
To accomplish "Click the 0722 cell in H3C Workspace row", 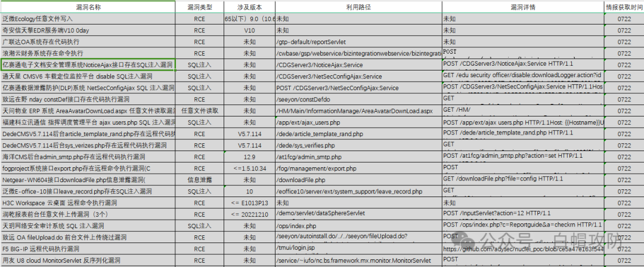I will point(624,203).
